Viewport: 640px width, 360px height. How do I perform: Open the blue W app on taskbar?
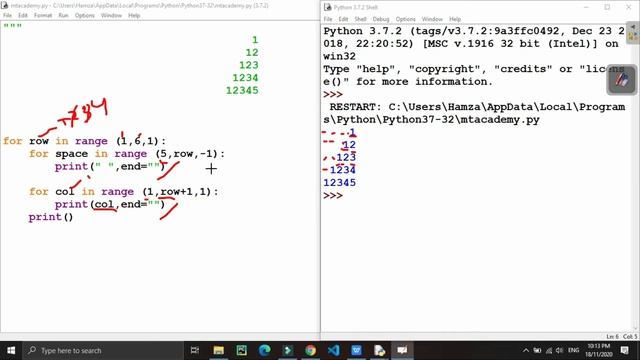(x=356, y=350)
